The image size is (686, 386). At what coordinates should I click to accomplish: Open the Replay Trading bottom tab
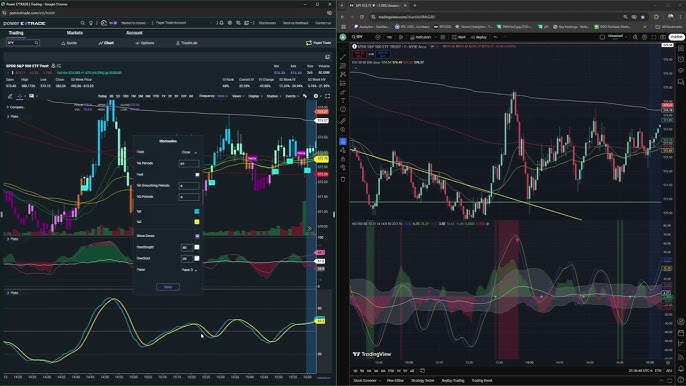453,380
